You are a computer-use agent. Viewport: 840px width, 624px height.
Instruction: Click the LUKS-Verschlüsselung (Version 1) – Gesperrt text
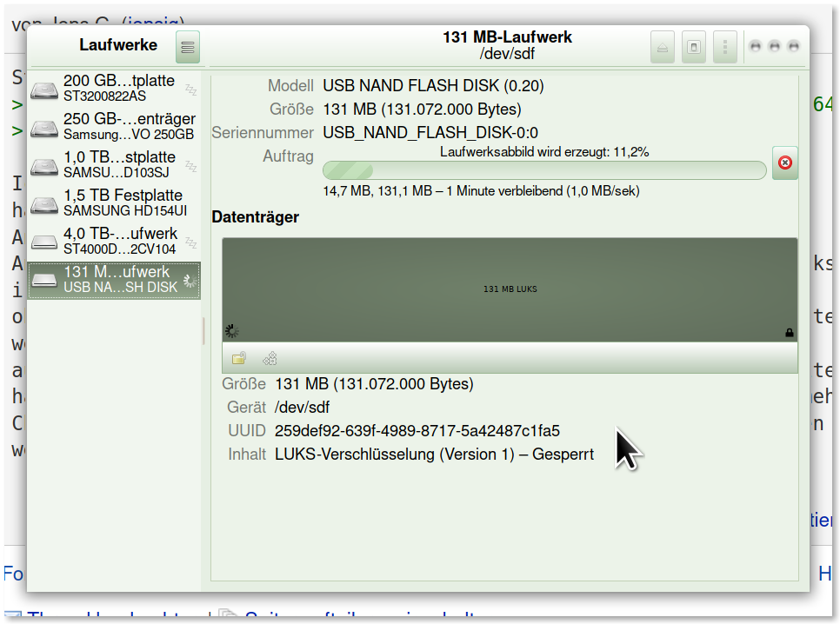tap(435, 455)
